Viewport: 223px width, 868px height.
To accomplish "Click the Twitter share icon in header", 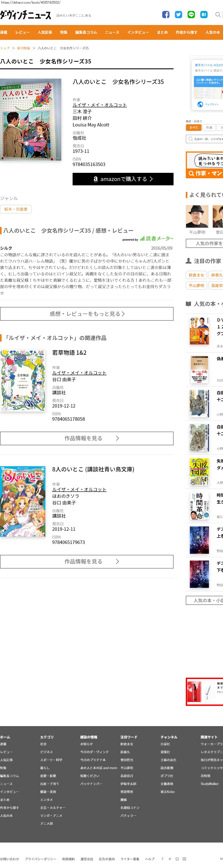I will click(x=179, y=15).
